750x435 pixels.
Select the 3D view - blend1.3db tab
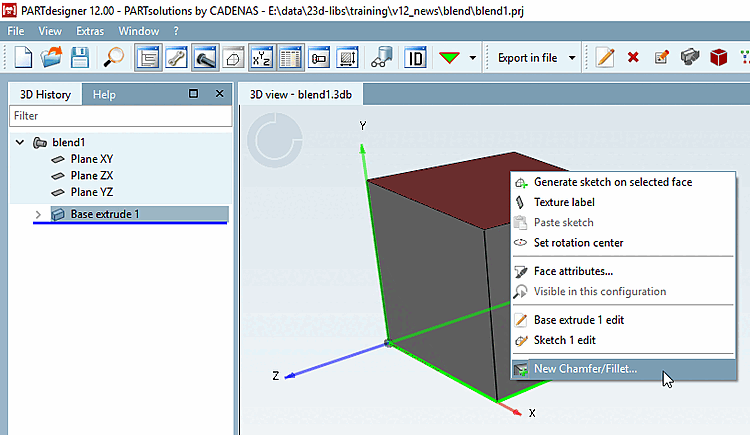pyautogui.click(x=301, y=94)
